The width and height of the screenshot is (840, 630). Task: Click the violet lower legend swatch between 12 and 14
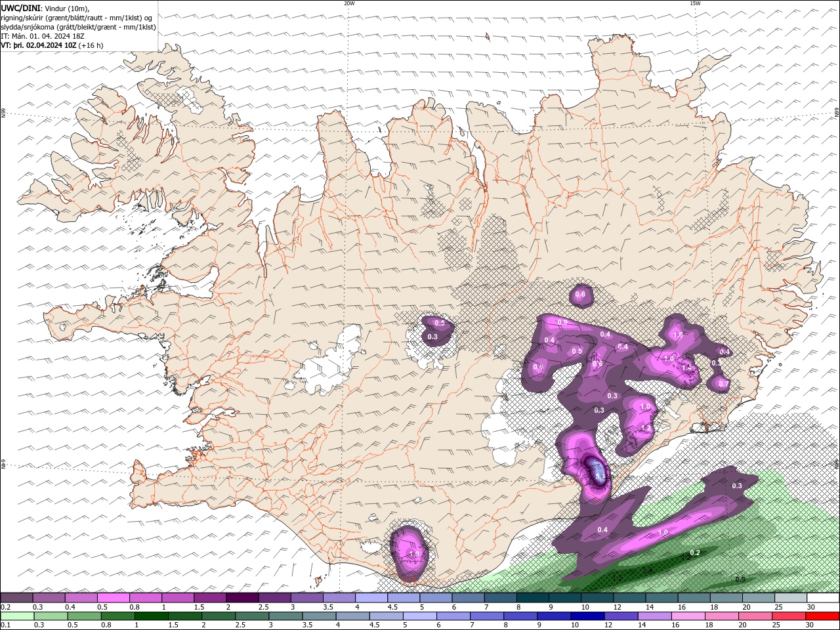[x=620, y=616]
